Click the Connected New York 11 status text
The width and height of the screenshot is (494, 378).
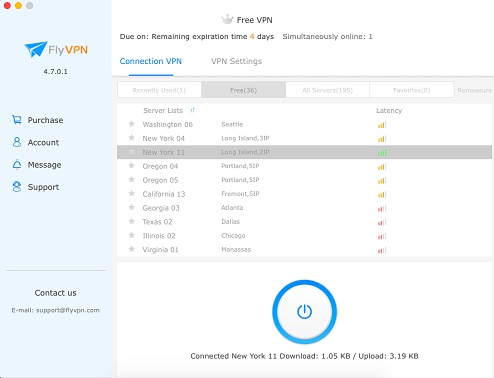(234, 356)
